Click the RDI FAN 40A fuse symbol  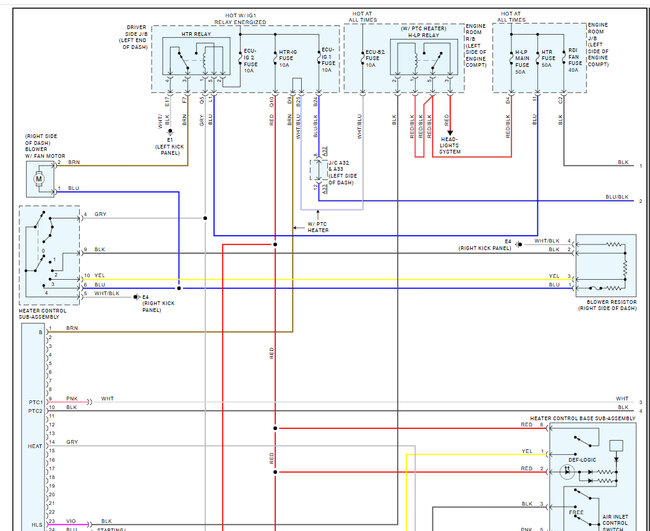tap(564, 57)
